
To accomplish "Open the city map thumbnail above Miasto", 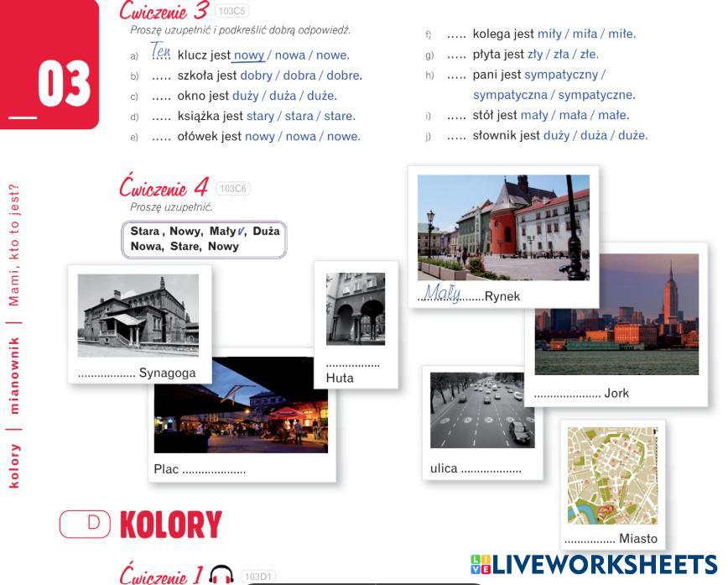I will click(x=611, y=476).
